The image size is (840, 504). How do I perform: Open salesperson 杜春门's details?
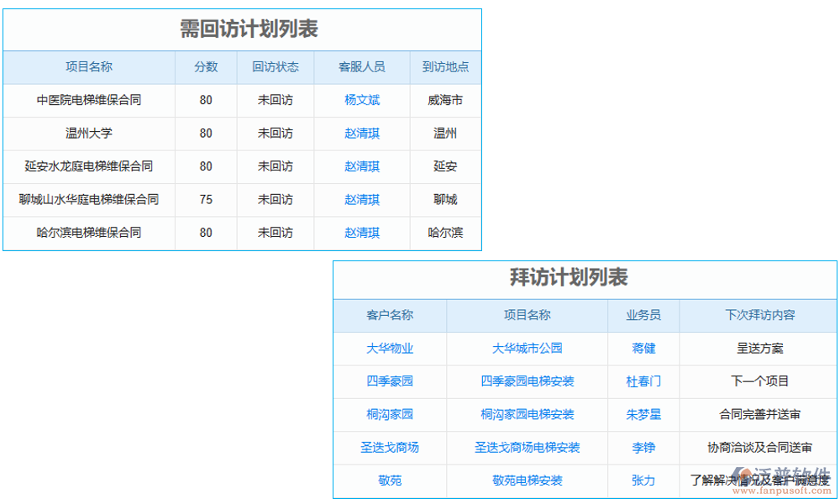(x=643, y=381)
